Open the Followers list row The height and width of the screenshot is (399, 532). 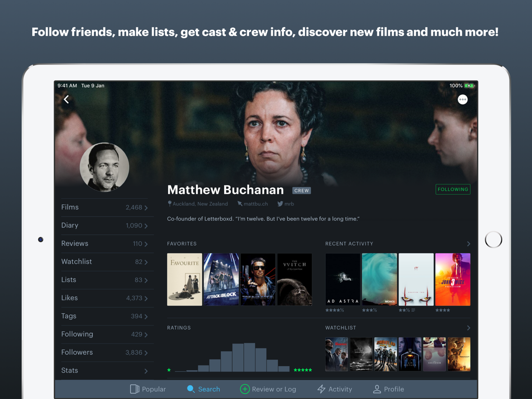pyautogui.click(x=105, y=352)
